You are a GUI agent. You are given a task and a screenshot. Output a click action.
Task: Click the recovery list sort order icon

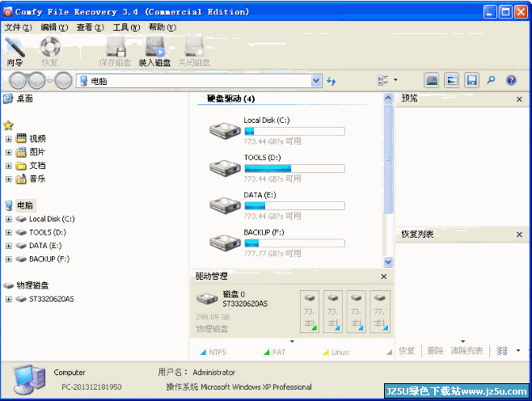(502, 350)
